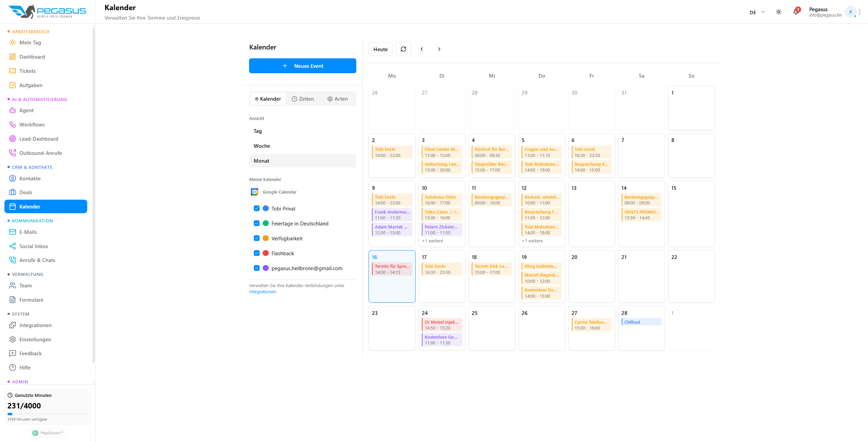Uncheck the Tobi Privat calendar
Screen dimensions: 868x442
(257, 208)
